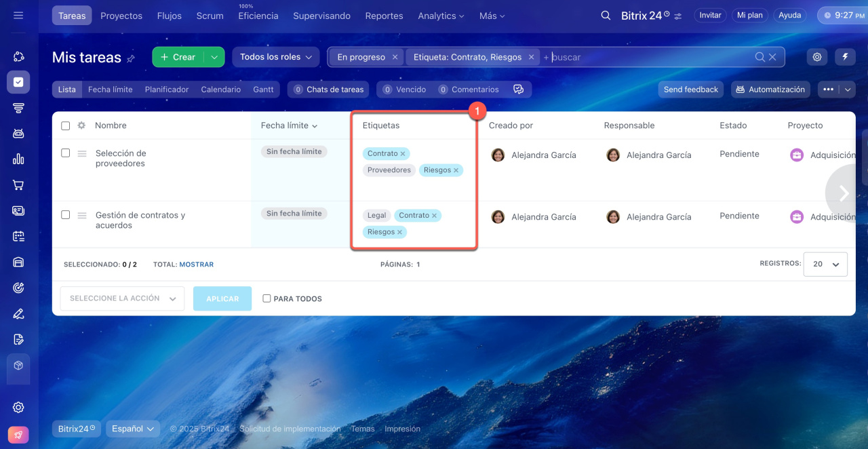Open the Seleccione la acción dropdown
Viewport: 868px width, 449px height.
(122, 298)
